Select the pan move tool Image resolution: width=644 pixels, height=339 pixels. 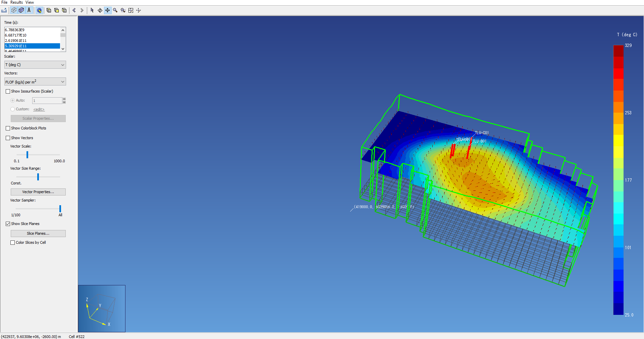[107, 10]
